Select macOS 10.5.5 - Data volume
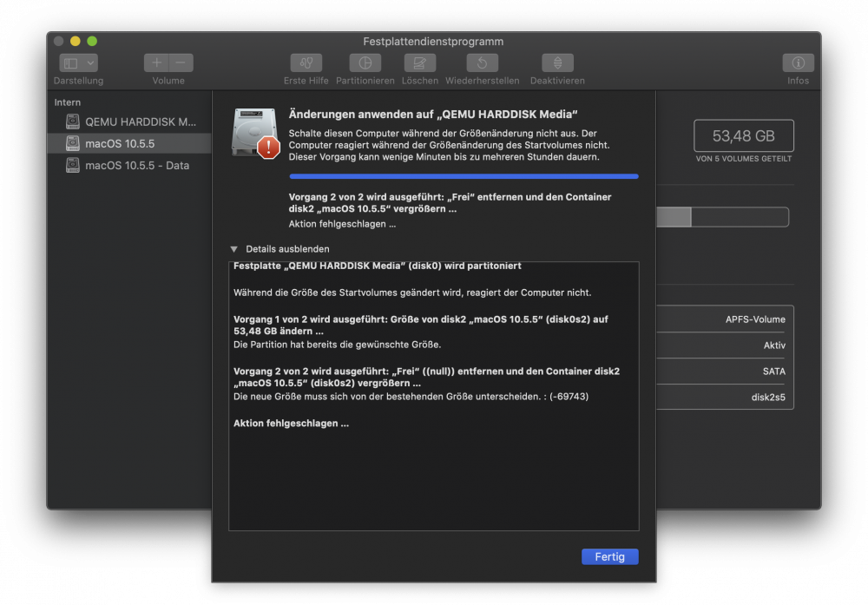This screenshot has height=605, width=868. tap(130, 165)
